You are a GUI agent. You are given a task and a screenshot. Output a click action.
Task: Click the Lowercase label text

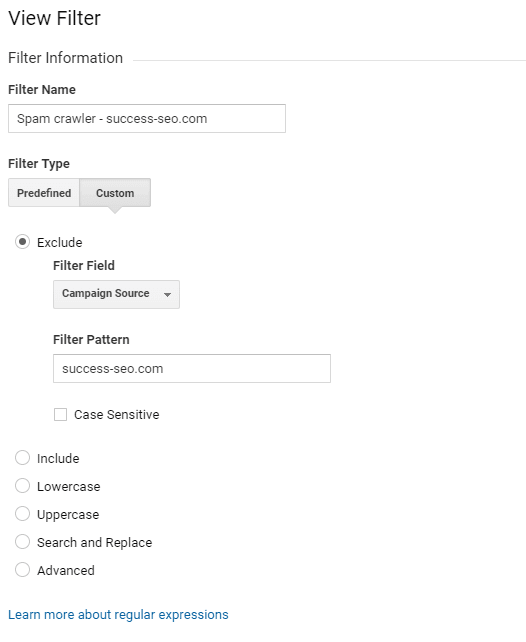(69, 486)
